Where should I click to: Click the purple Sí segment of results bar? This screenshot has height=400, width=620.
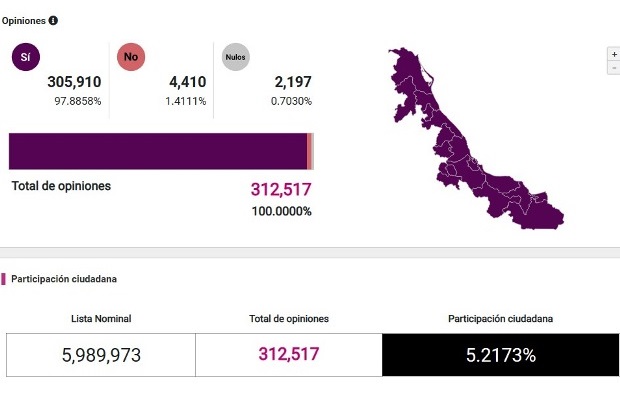point(157,151)
